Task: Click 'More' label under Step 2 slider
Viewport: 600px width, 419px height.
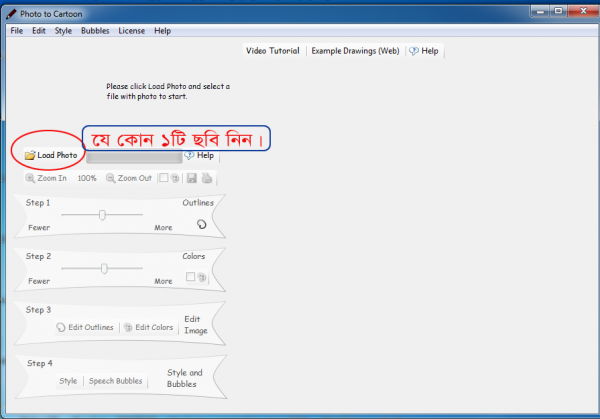Action: coord(163,281)
